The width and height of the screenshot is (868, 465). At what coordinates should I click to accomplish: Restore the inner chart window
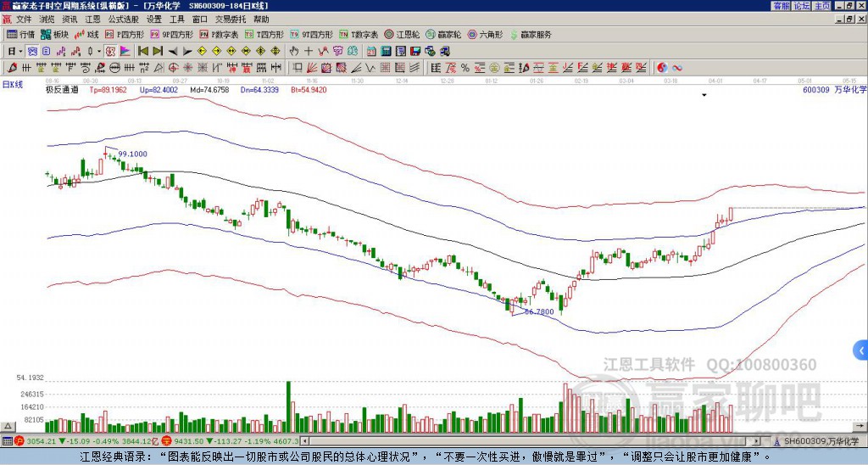pos(849,20)
